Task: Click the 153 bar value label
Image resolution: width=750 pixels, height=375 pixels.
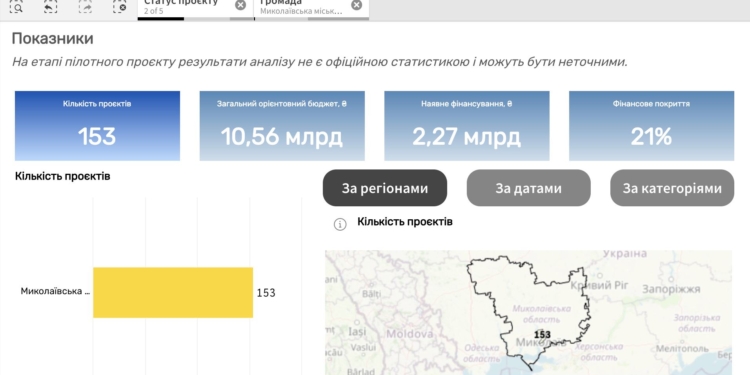Action: (266, 293)
